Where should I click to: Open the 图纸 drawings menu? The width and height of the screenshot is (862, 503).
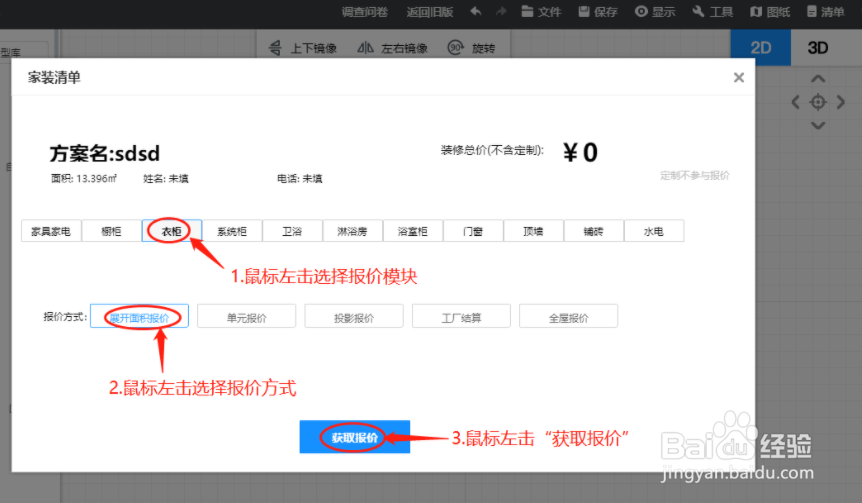(770, 12)
